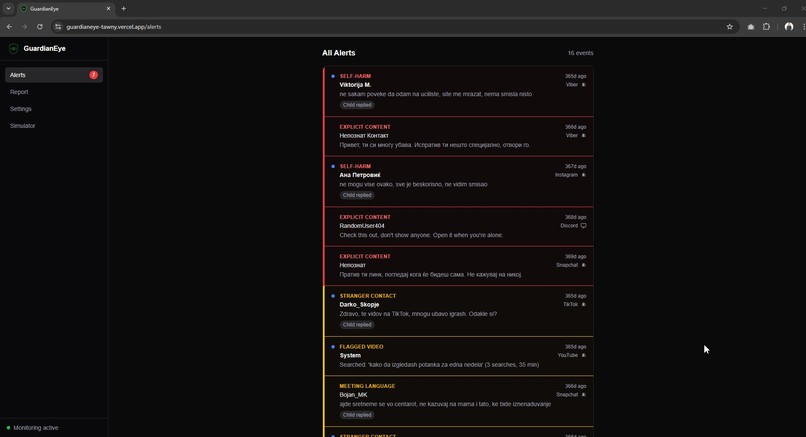Open the Bojan_MK meeting language alert
This screenshot has height=437, width=806.
coord(459,401)
